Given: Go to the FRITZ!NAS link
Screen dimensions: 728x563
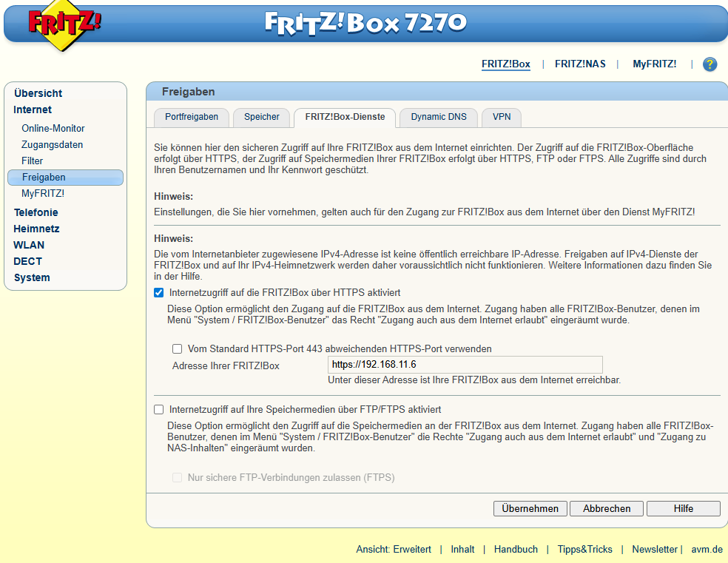Looking at the screenshot, I should click(x=580, y=64).
